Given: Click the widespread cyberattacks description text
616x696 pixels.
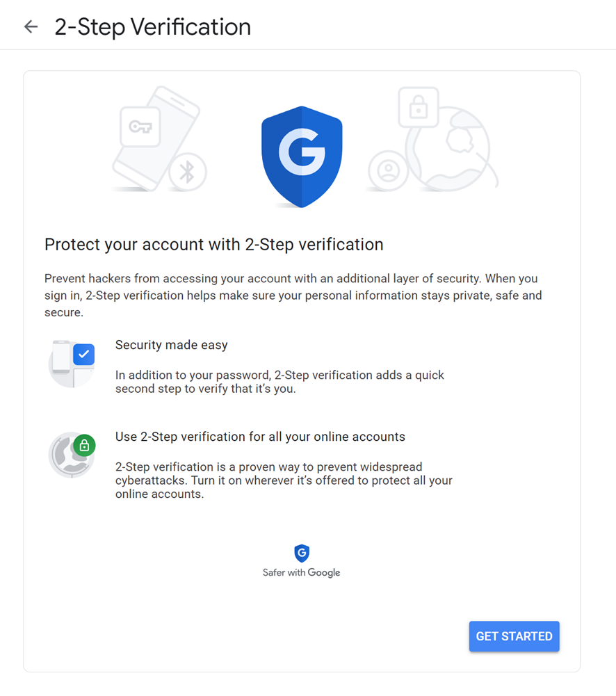Looking at the screenshot, I should (x=284, y=480).
